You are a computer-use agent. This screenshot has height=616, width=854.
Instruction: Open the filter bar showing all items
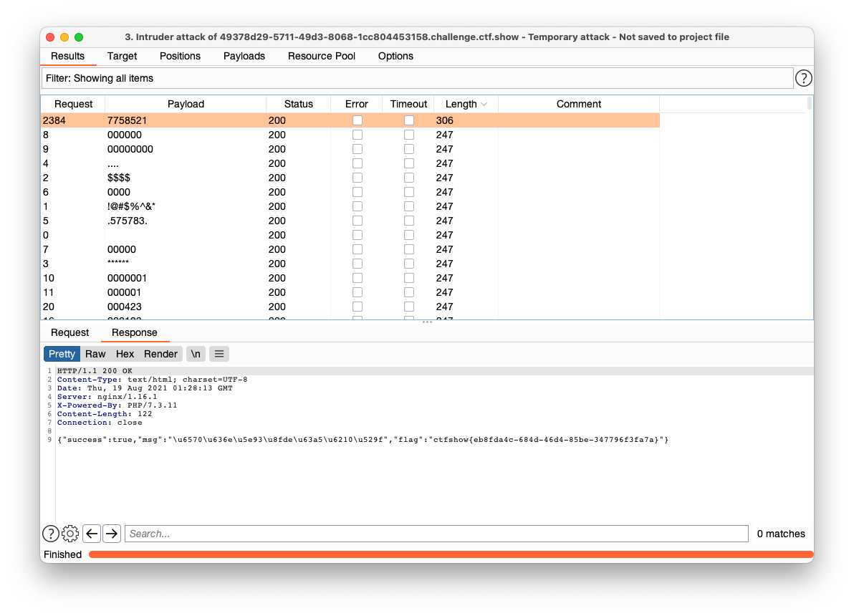pos(417,78)
